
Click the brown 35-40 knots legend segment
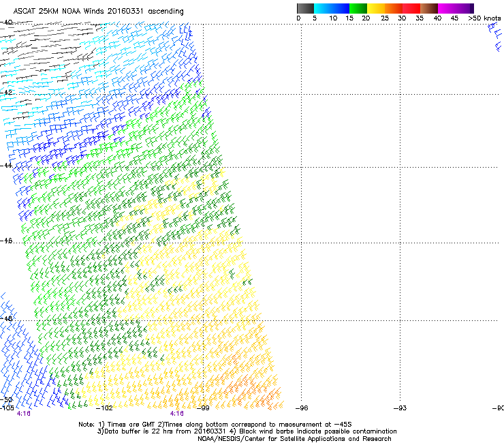(429, 8)
